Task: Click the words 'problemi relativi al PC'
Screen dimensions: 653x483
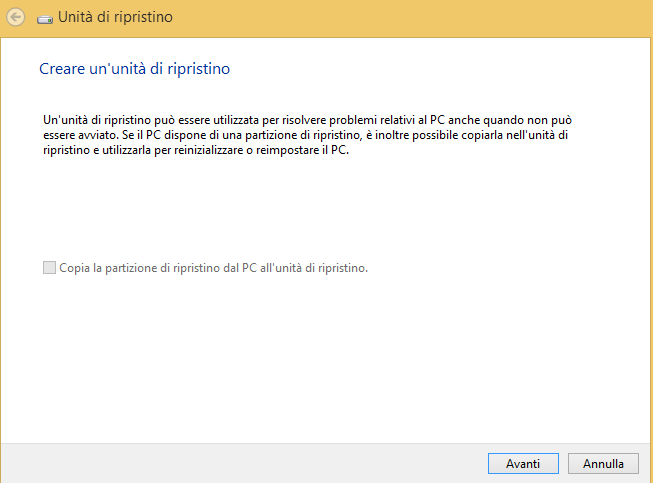Action: 387,120
